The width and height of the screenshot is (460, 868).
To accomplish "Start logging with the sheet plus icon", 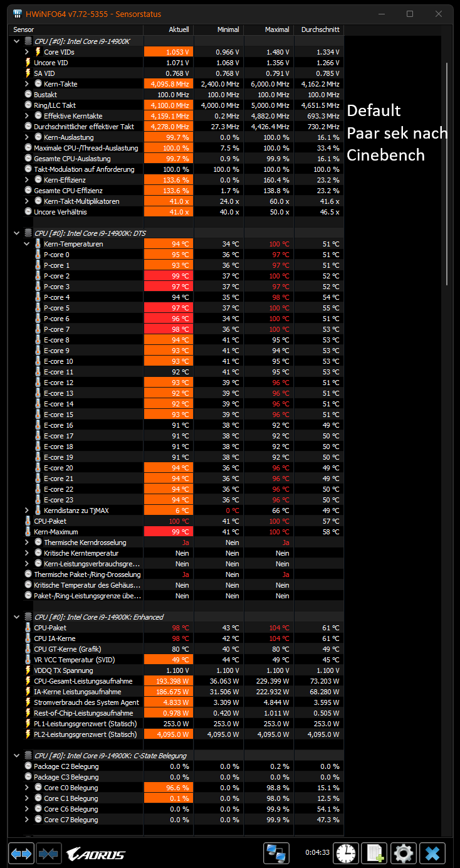I will (x=375, y=854).
